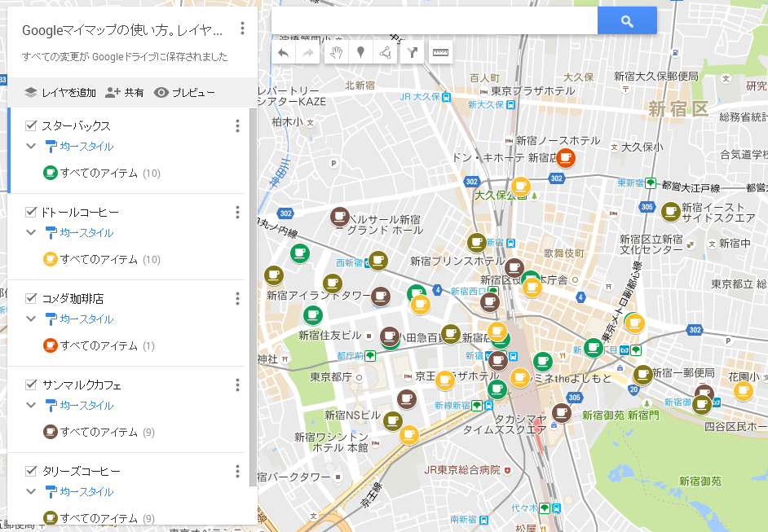The width and height of the screenshot is (768, 532).
Task: Toggle the サンマルクカフェ layer checkbox
Action: (x=32, y=385)
